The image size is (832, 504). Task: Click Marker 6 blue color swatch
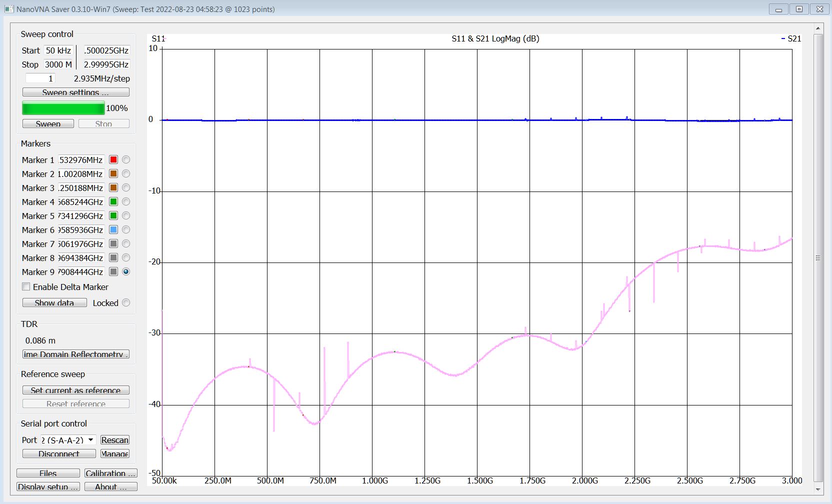click(113, 230)
